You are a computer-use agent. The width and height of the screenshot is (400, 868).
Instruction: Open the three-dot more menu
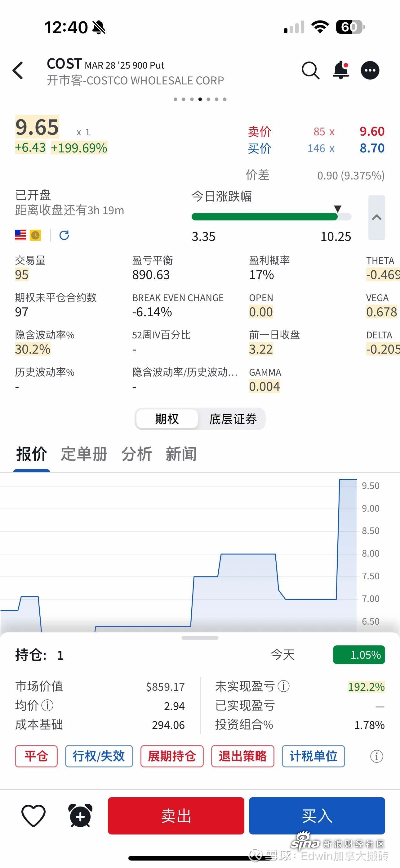tap(370, 70)
